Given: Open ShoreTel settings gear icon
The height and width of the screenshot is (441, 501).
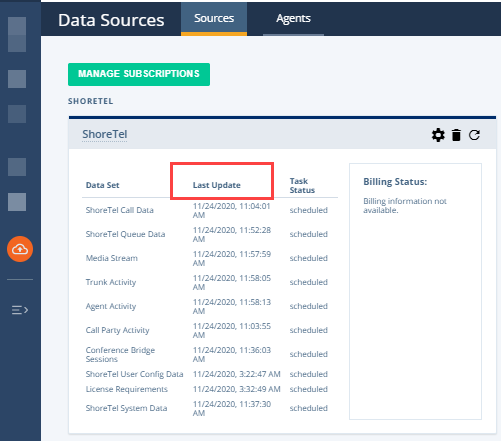Looking at the screenshot, I should click(x=438, y=135).
